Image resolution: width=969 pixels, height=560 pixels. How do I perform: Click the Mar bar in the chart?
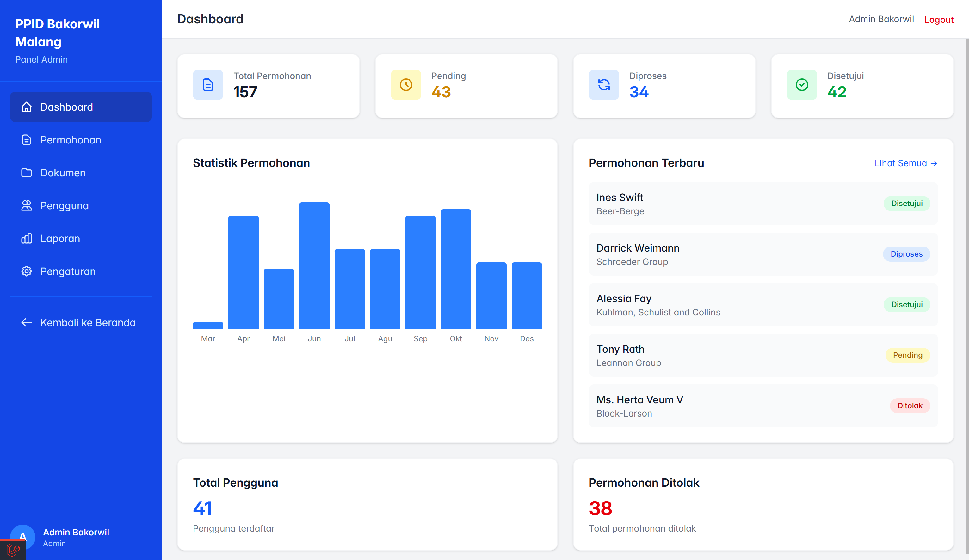208,325
